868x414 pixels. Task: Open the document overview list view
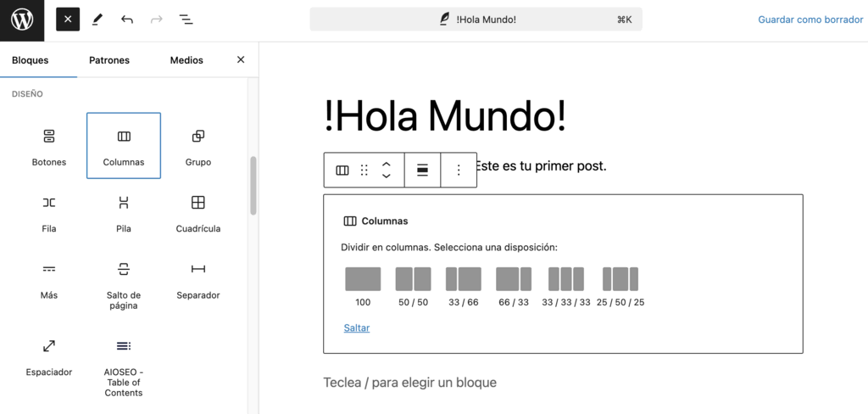(x=186, y=20)
